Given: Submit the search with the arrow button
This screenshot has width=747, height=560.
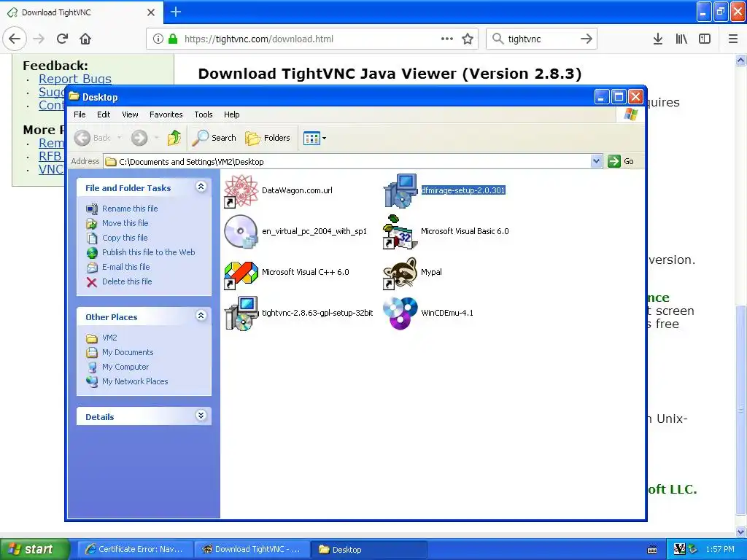Looking at the screenshot, I should [x=587, y=39].
